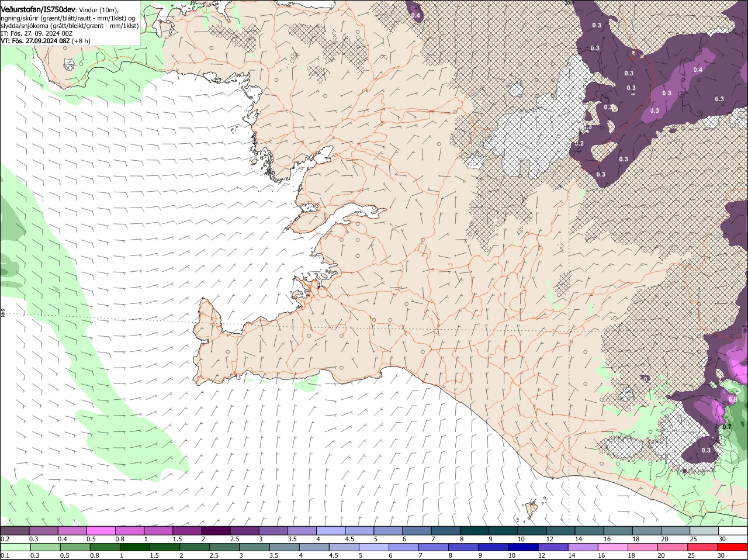This screenshot has width=748, height=560.
Task: Click the 0.3 value just below the 0.7 label
Action: [x=706, y=451]
